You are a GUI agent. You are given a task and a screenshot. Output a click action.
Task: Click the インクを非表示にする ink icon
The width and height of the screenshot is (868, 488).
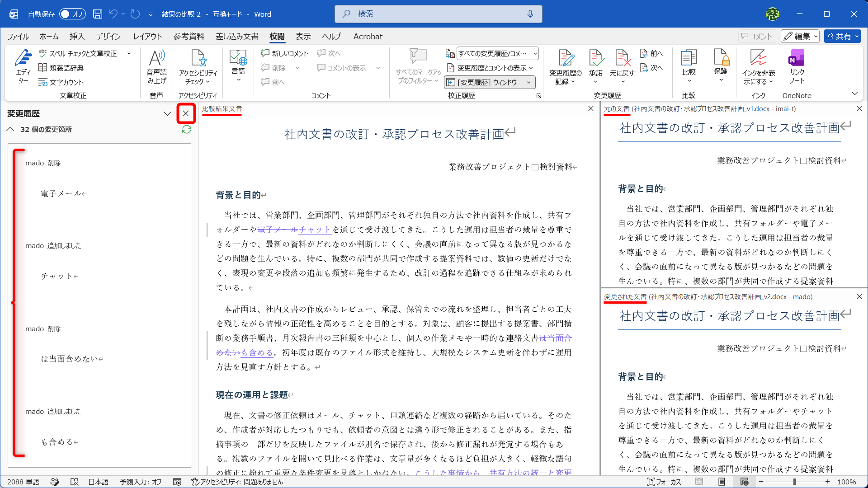(758, 66)
